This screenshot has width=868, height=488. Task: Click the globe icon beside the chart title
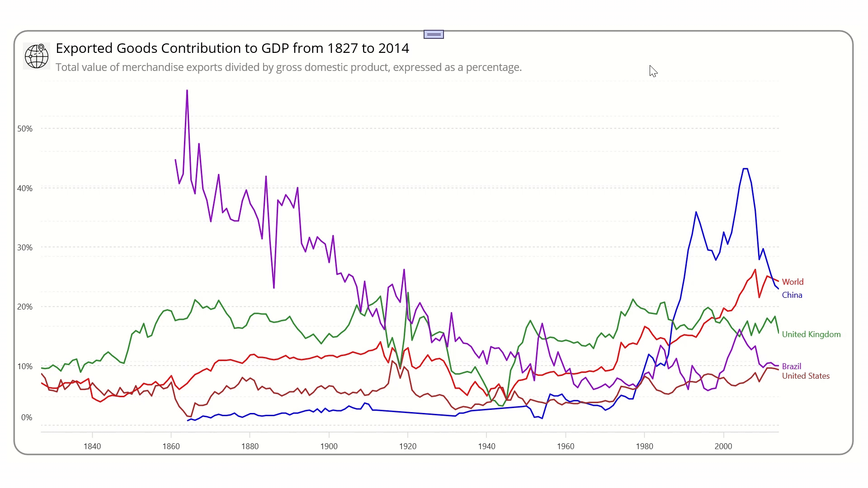click(x=37, y=56)
